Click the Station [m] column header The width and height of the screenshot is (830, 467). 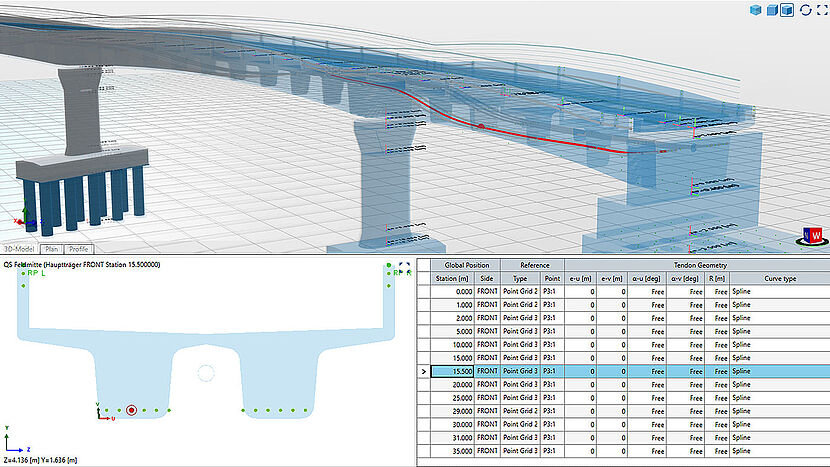tap(453, 277)
